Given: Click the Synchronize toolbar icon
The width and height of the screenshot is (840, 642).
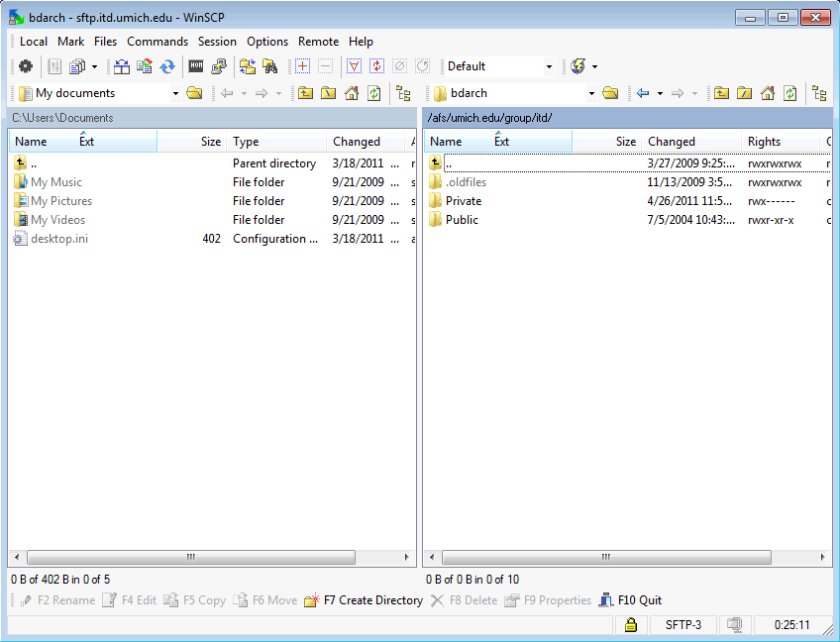Looking at the screenshot, I should 144,66.
